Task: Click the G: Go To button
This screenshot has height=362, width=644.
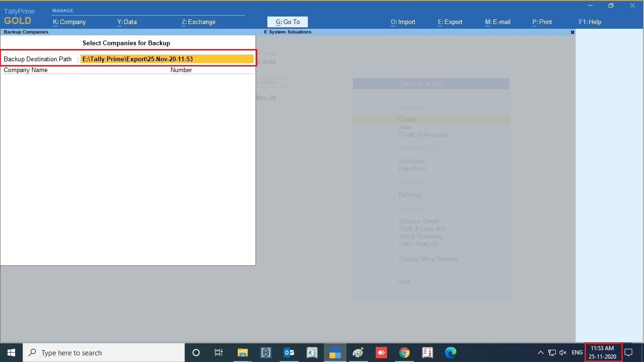Action: [287, 22]
